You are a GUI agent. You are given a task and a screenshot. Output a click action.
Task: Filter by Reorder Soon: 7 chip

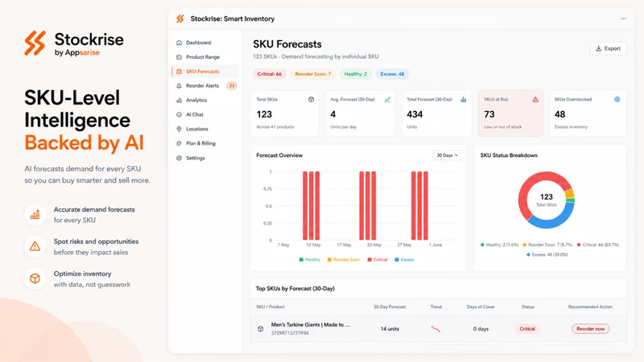313,74
